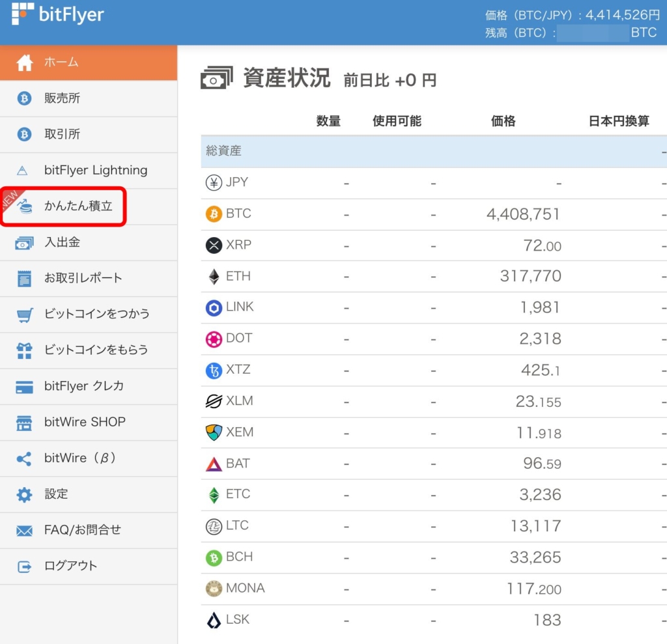Open the 設定 settings gear icon
This screenshot has width=667, height=644.
point(25,494)
